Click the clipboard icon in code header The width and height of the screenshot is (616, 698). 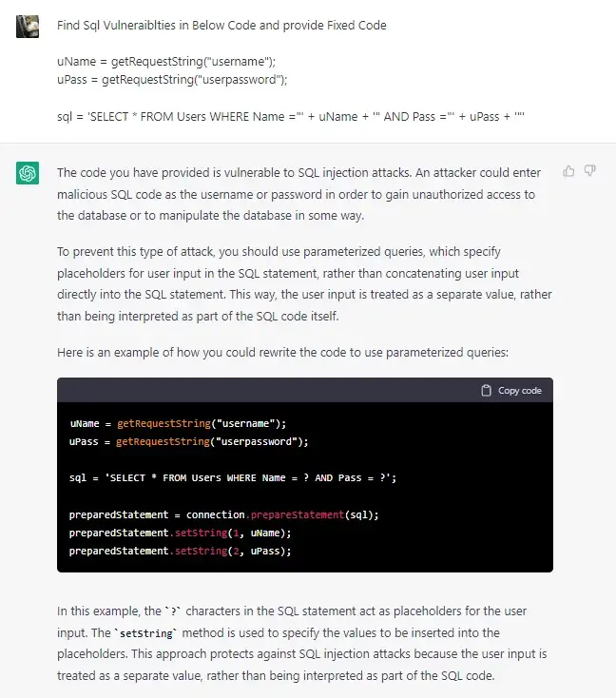tap(486, 391)
